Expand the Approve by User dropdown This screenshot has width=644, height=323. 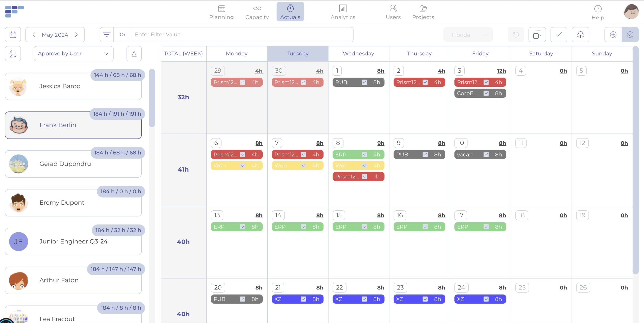tap(73, 53)
